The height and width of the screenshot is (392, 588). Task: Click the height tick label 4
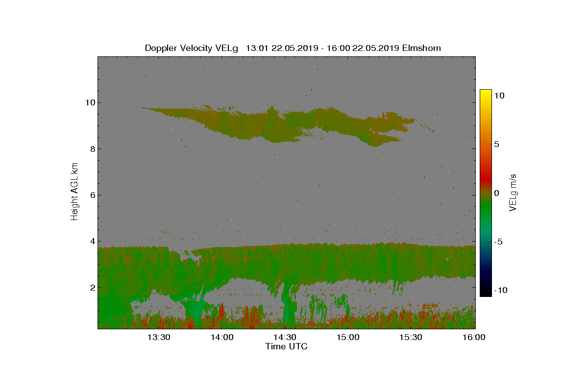(92, 241)
